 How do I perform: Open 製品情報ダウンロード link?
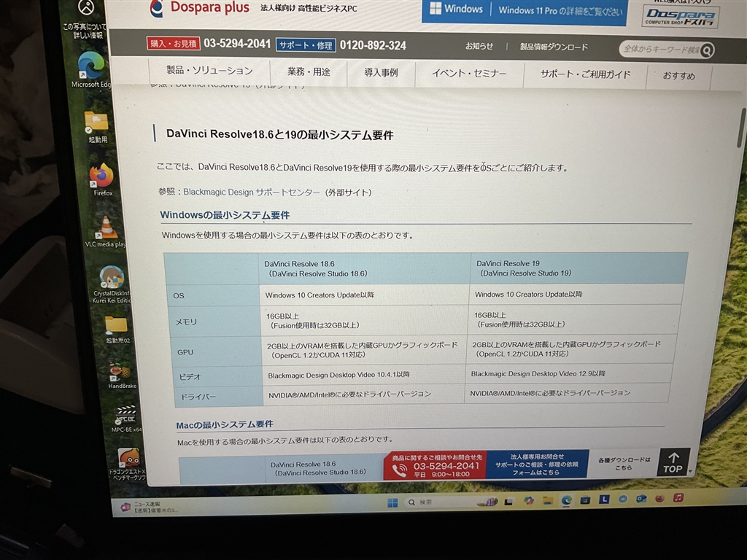554,47
